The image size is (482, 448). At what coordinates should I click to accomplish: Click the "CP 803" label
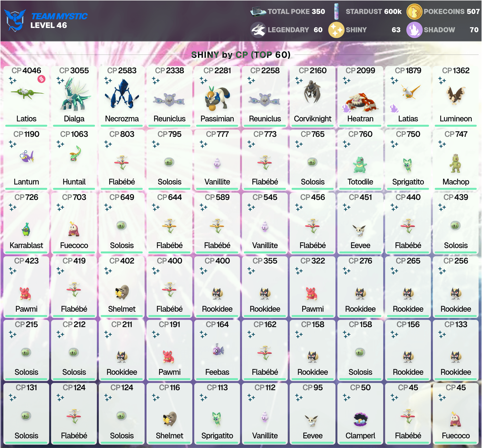[x=122, y=134]
